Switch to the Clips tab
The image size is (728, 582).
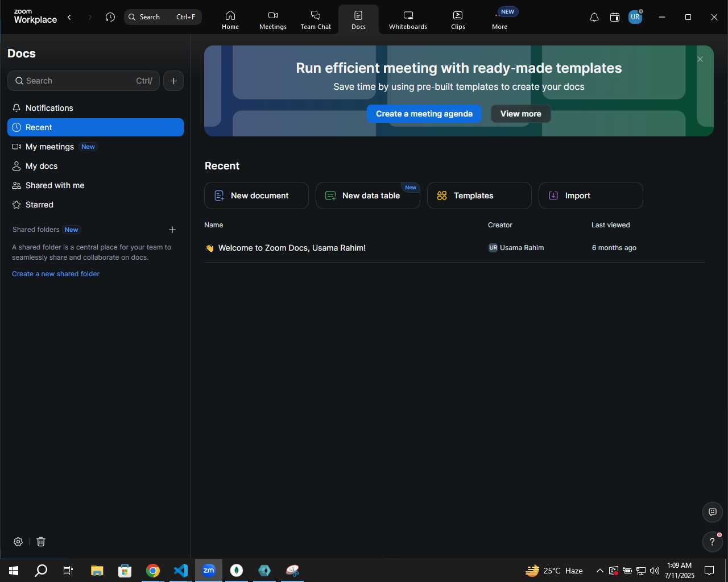458,20
